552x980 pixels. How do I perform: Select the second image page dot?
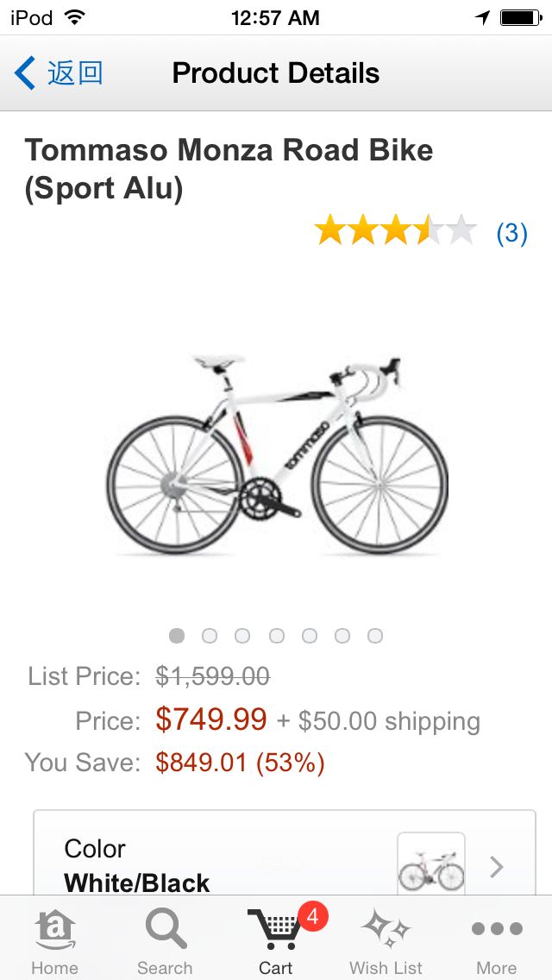210,636
